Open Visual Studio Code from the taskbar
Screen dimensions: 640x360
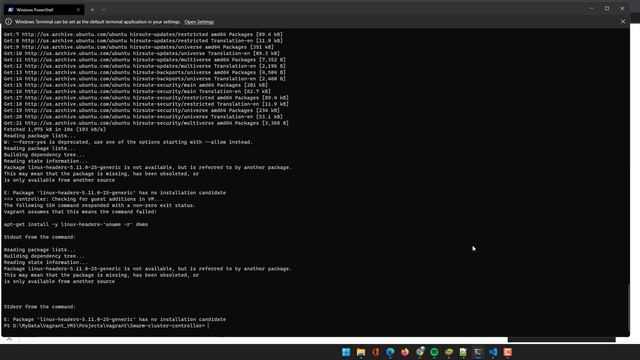493,352
